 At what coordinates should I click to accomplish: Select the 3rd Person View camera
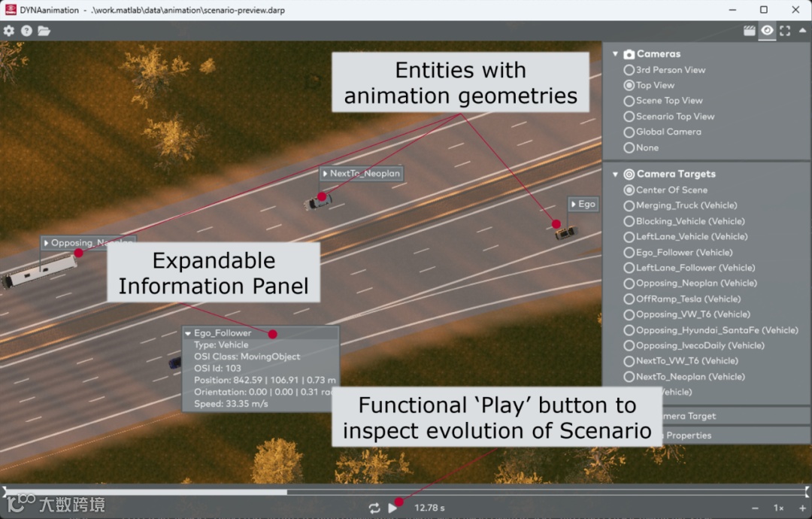pyautogui.click(x=665, y=70)
